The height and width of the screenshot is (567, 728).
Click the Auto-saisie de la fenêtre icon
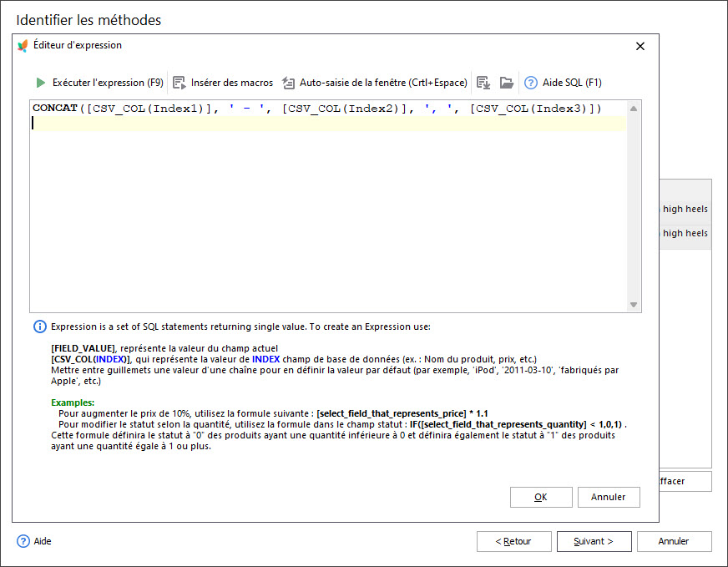[288, 83]
